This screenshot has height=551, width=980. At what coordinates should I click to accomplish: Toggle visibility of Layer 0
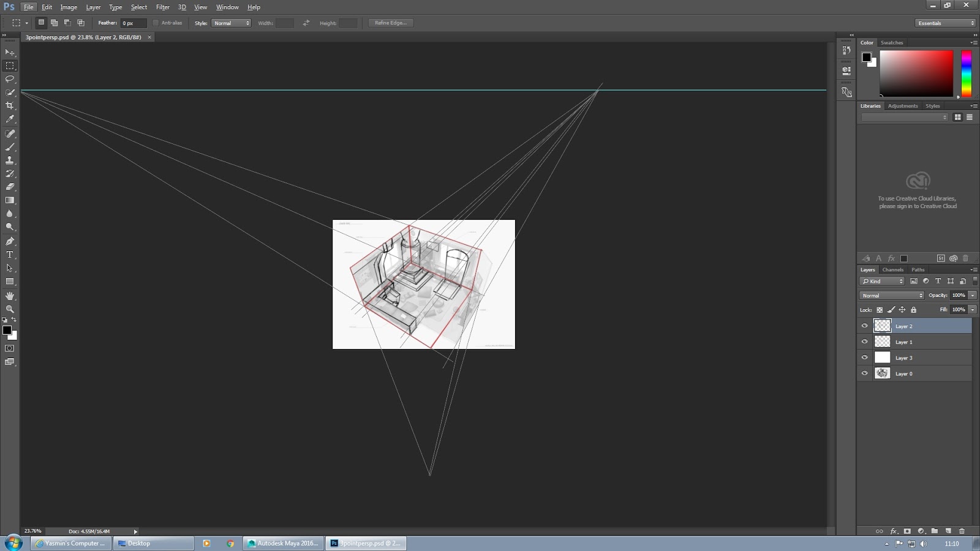(864, 373)
